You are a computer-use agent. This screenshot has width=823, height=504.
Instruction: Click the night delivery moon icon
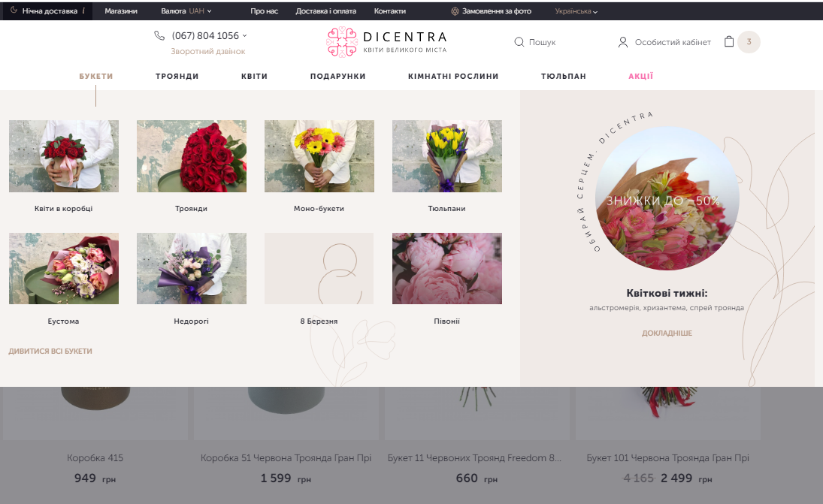point(14,10)
